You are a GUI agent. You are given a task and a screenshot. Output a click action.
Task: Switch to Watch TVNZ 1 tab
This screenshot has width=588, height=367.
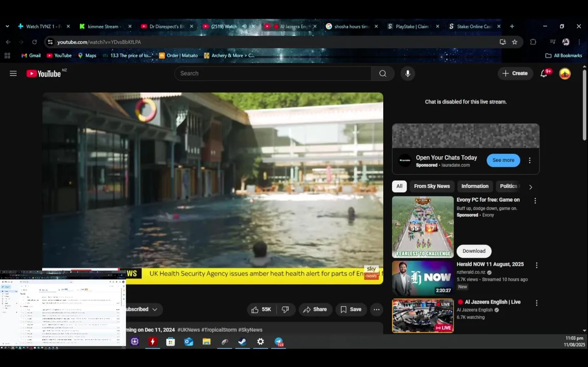[x=44, y=27]
